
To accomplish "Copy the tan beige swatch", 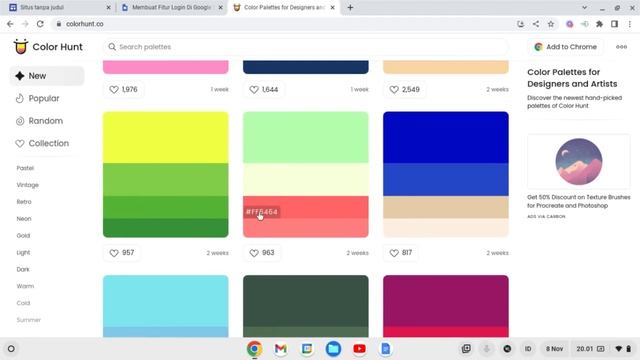I will 446,207.
